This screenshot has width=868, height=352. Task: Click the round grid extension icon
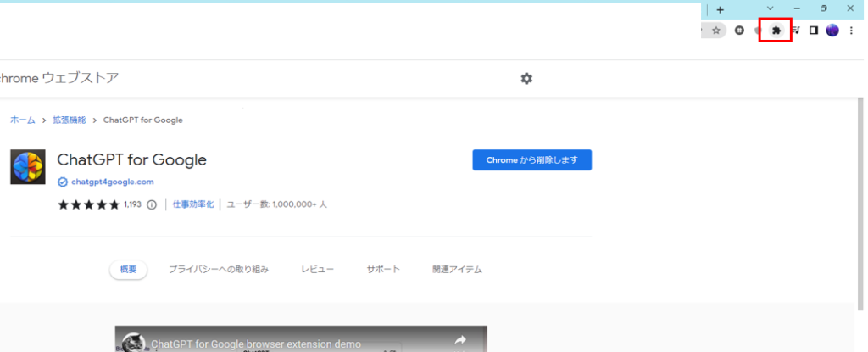pyautogui.click(x=739, y=31)
